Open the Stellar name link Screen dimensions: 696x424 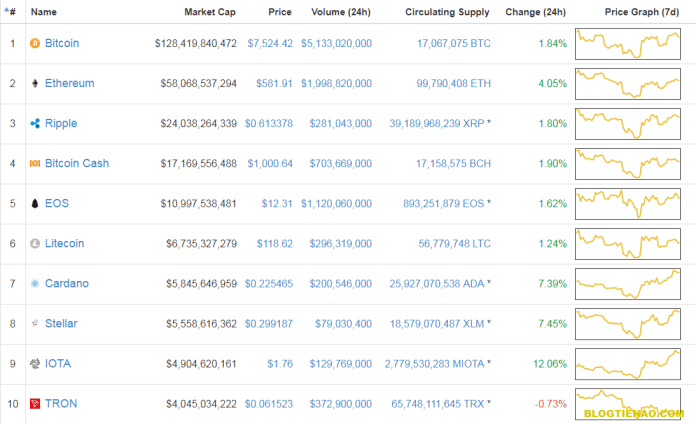click(x=61, y=323)
